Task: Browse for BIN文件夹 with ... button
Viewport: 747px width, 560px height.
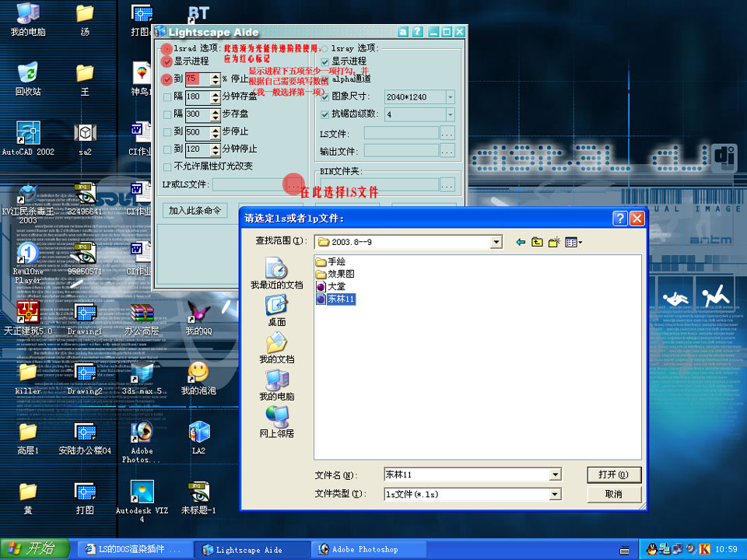Action: pyautogui.click(x=447, y=185)
